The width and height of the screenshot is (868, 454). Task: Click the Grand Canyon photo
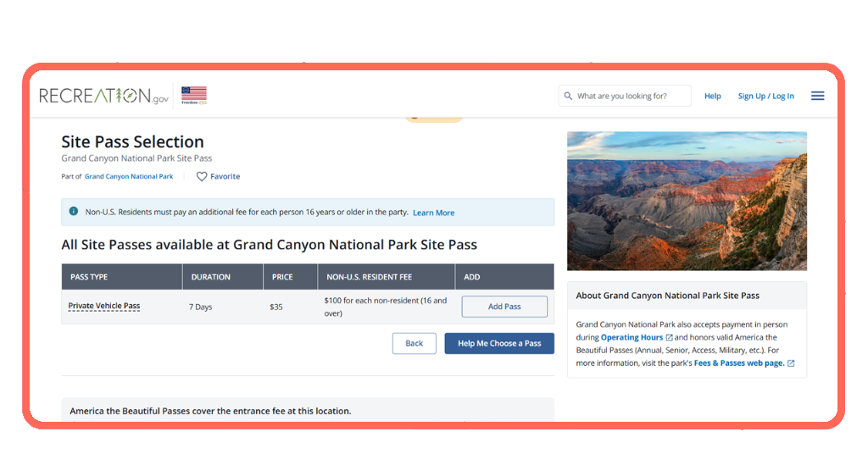point(687,201)
